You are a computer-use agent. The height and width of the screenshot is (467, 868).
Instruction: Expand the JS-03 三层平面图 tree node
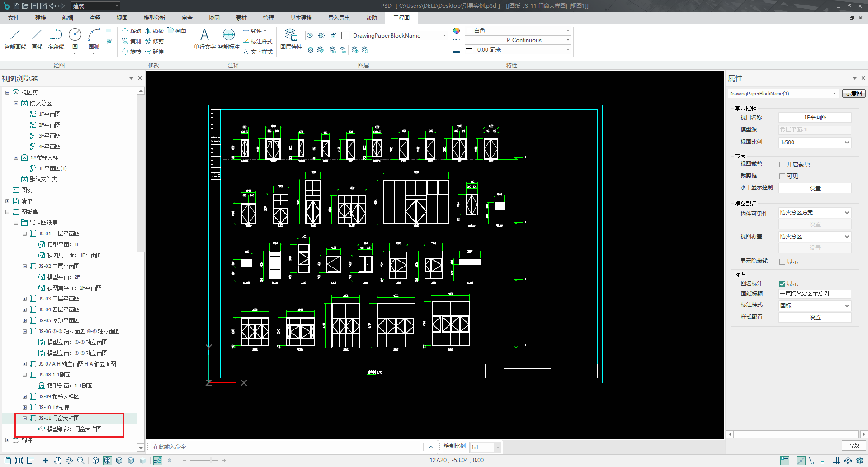(x=24, y=299)
